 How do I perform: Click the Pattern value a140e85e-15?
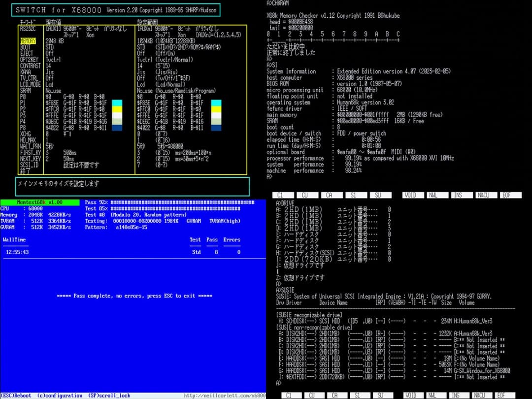[132, 227]
